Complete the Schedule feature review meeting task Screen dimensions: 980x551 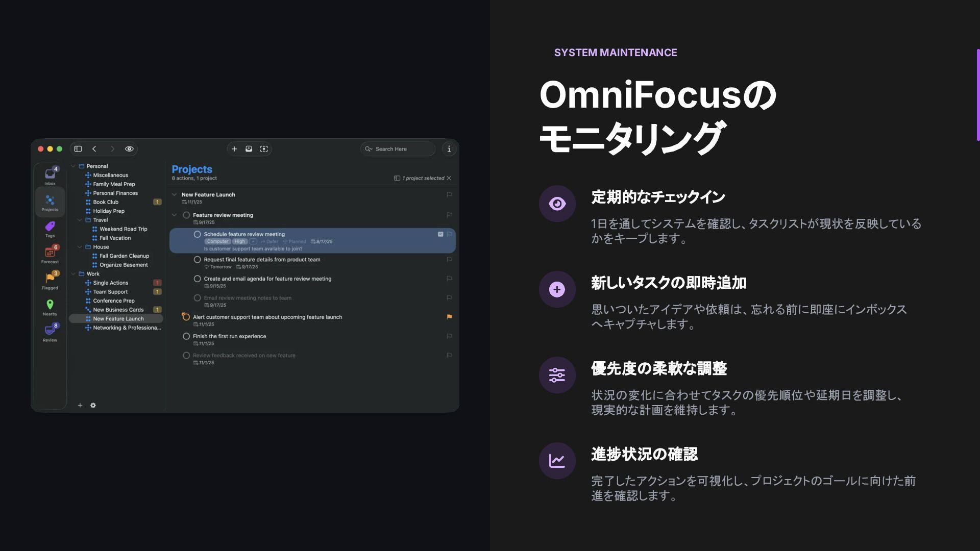click(x=198, y=234)
